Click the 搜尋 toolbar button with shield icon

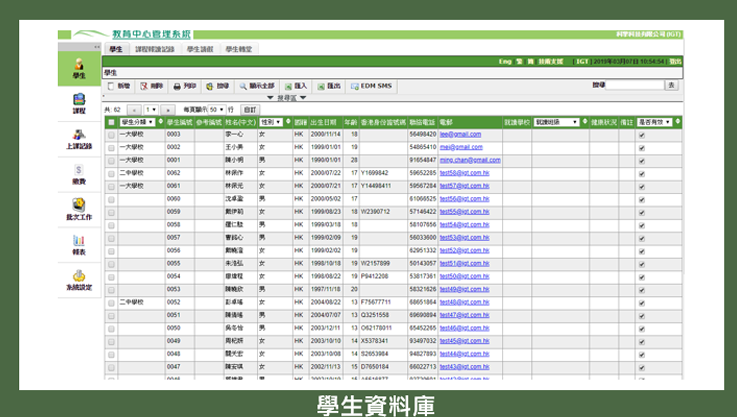(218, 86)
